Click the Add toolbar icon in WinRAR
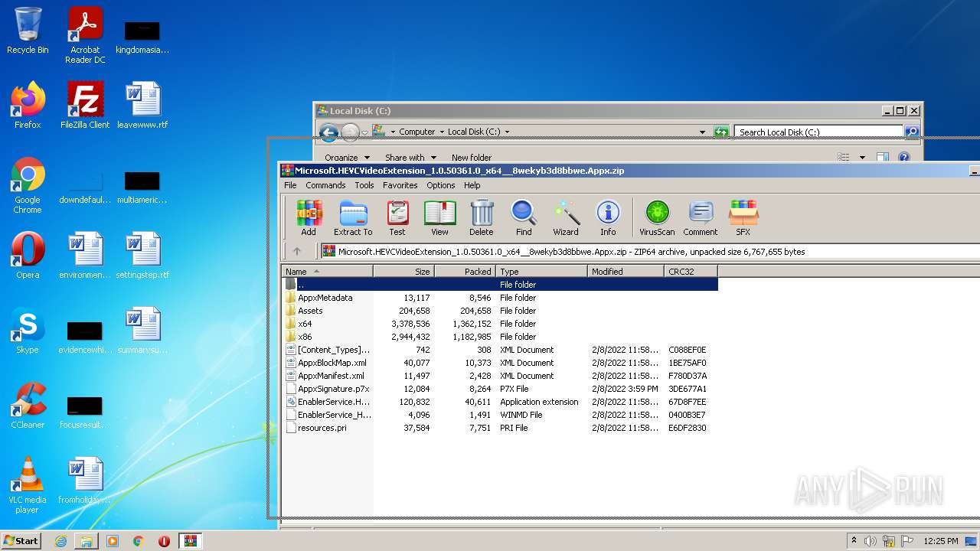980x551 pixels. coord(309,218)
